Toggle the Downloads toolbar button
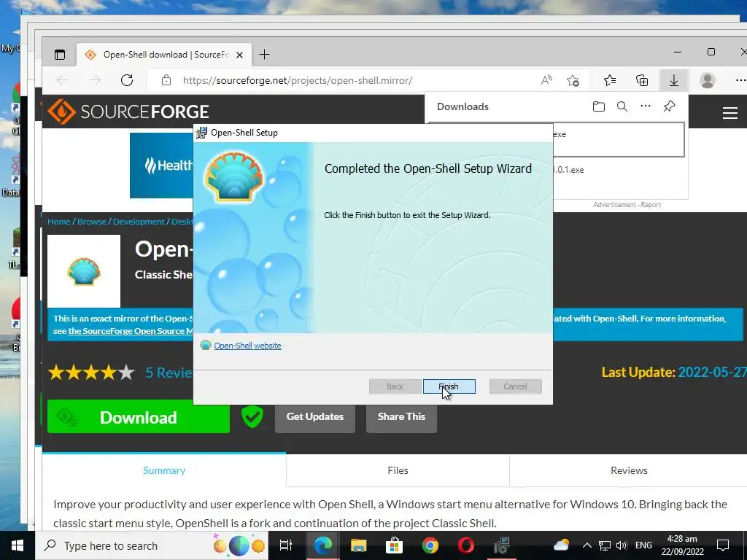The height and width of the screenshot is (560, 747). (673, 80)
